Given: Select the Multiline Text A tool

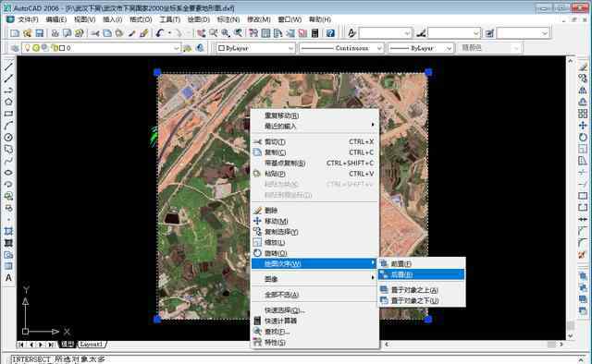Looking at the screenshot, I should point(8,278).
